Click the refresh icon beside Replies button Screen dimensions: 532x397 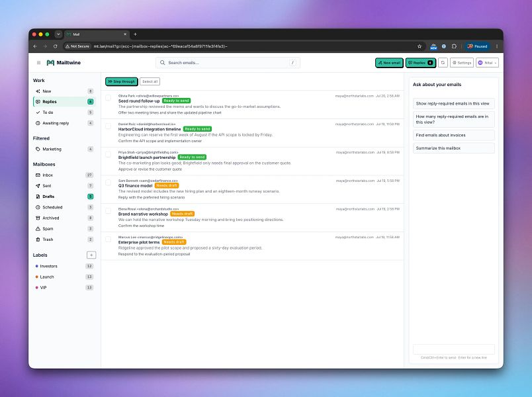point(443,63)
